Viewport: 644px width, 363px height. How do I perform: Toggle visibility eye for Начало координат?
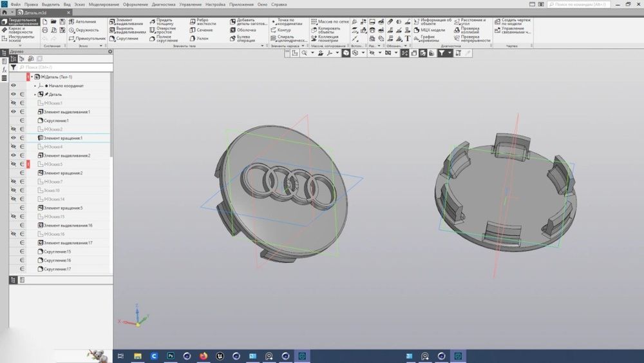pos(13,86)
